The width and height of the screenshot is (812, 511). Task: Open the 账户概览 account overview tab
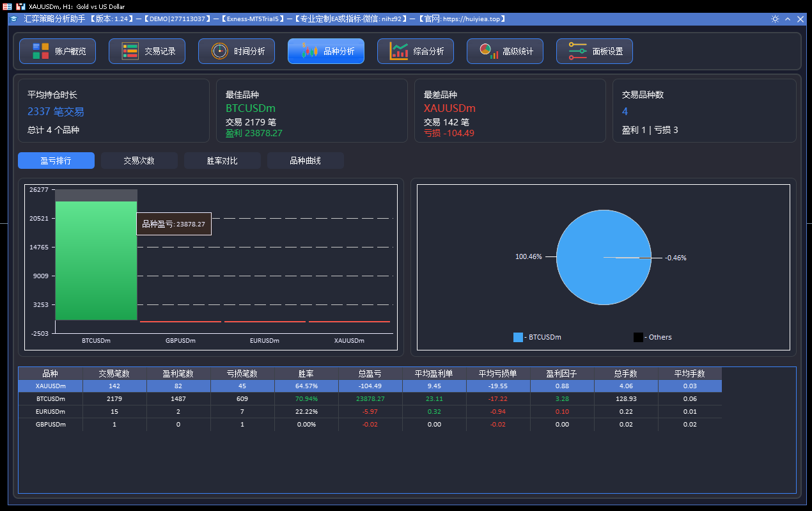click(58, 51)
